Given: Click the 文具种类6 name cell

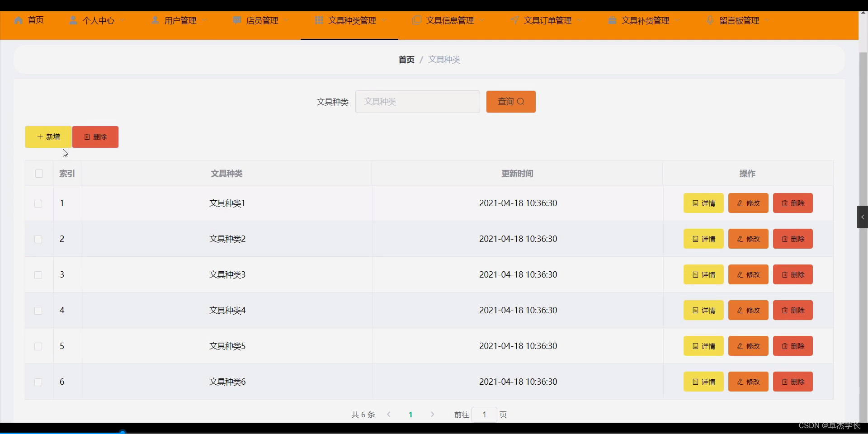Looking at the screenshot, I should [227, 382].
